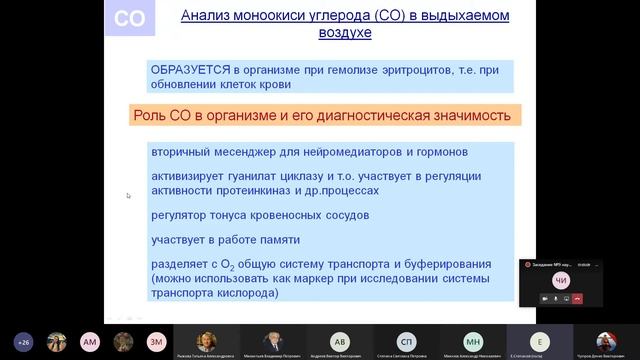This screenshot has height=360, width=640.
Task: Select the СП participant tile
Action: pyautogui.click(x=406, y=342)
